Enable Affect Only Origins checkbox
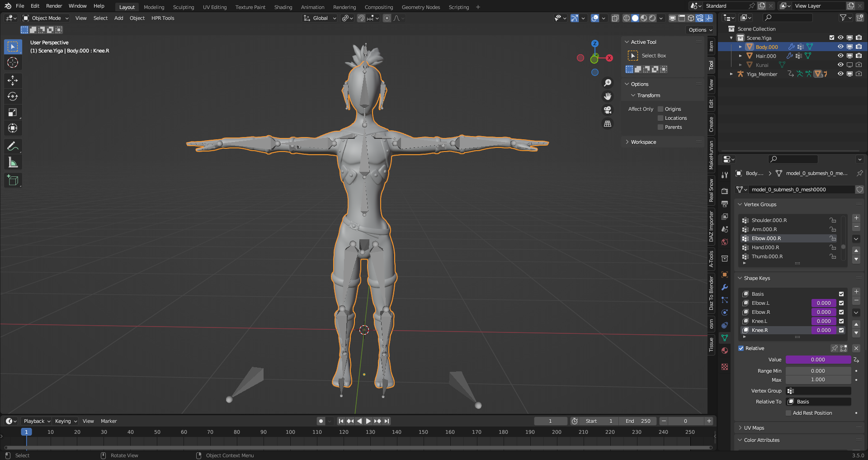 point(660,109)
